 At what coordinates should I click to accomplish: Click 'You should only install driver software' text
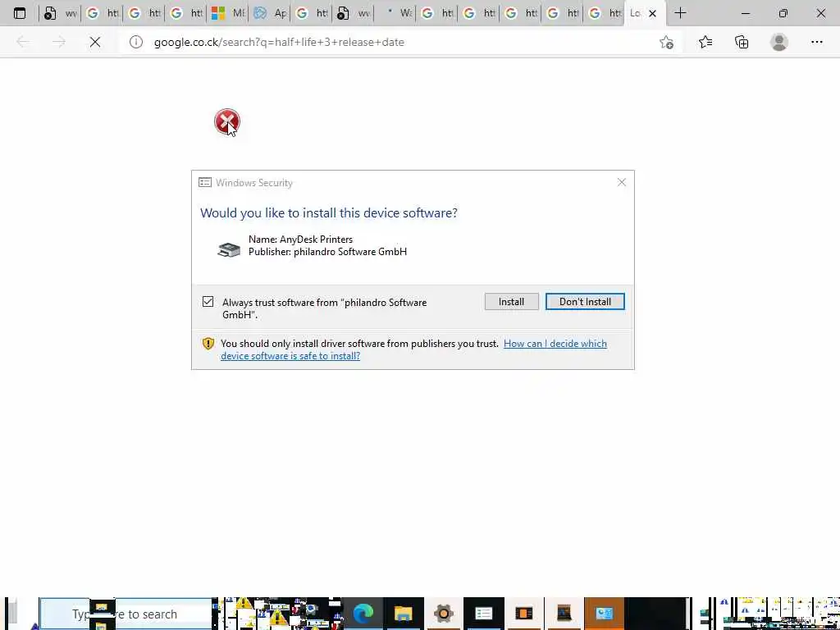(359, 344)
